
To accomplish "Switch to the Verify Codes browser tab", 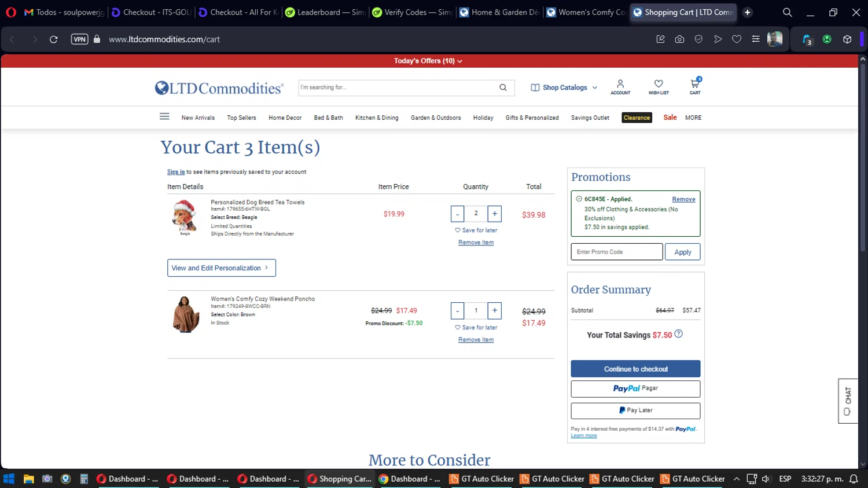I will 412,12.
